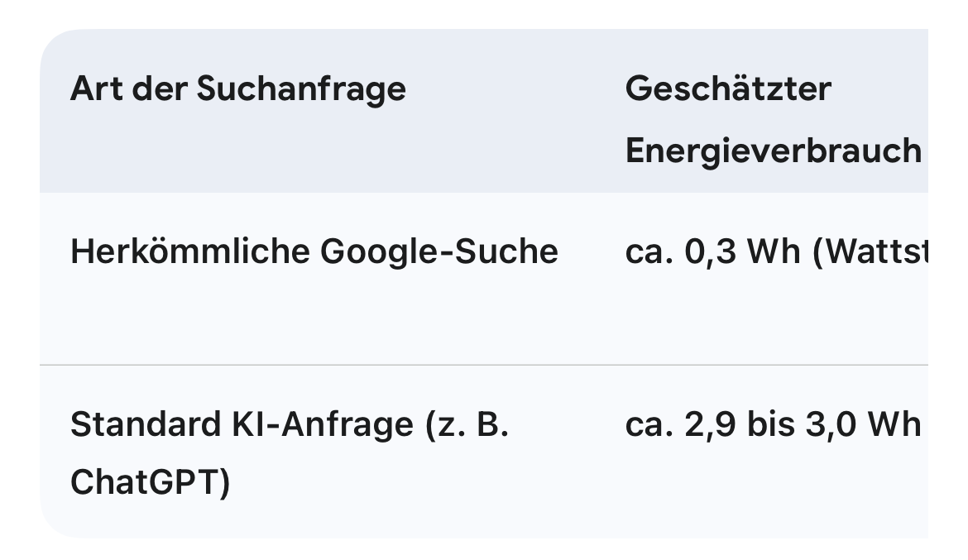Image resolution: width=968 pixels, height=560 pixels.
Task: Click the word "Google-Suche"
Action: pos(439,251)
